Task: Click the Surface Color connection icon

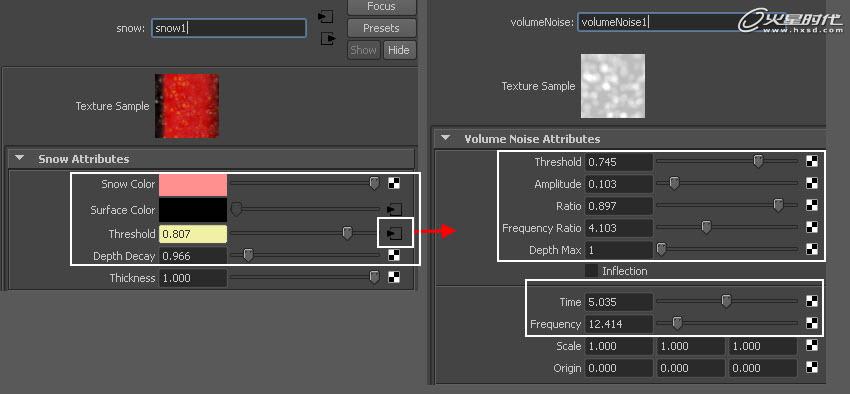Action: [394, 209]
